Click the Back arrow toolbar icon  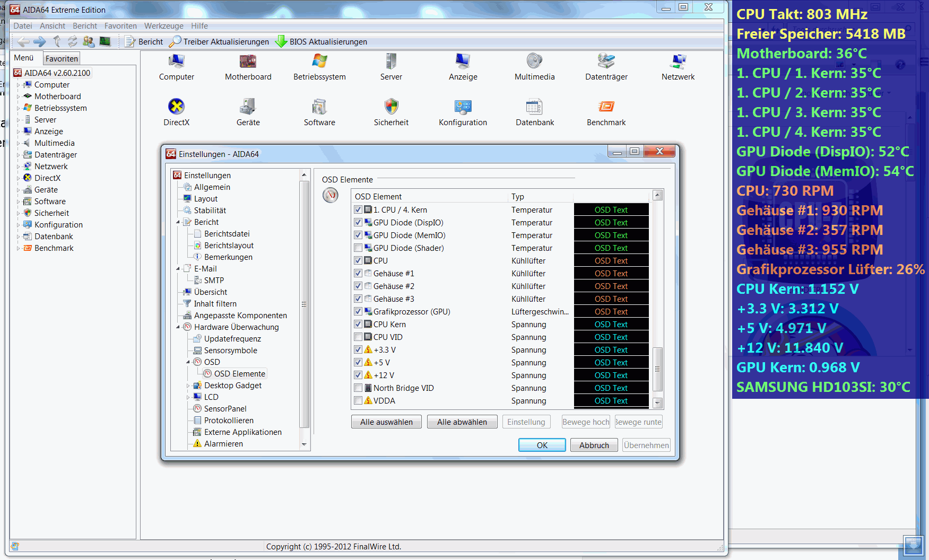pos(23,41)
